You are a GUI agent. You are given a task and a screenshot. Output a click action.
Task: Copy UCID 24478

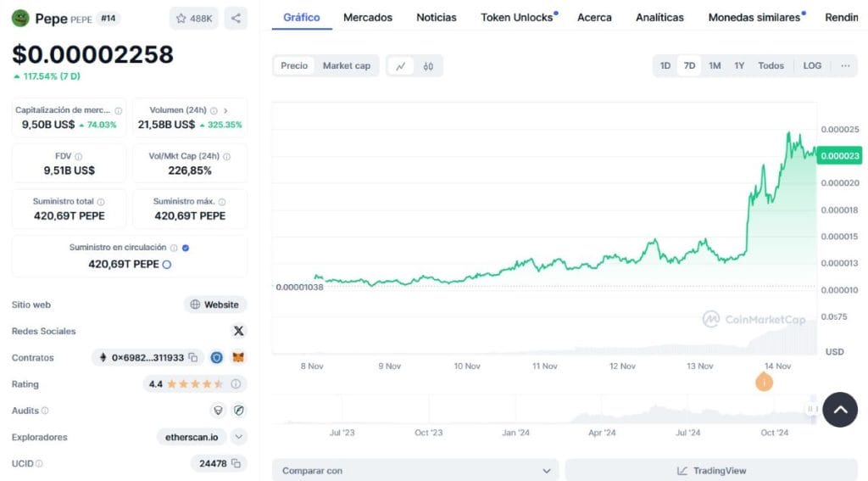coord(236,463)
